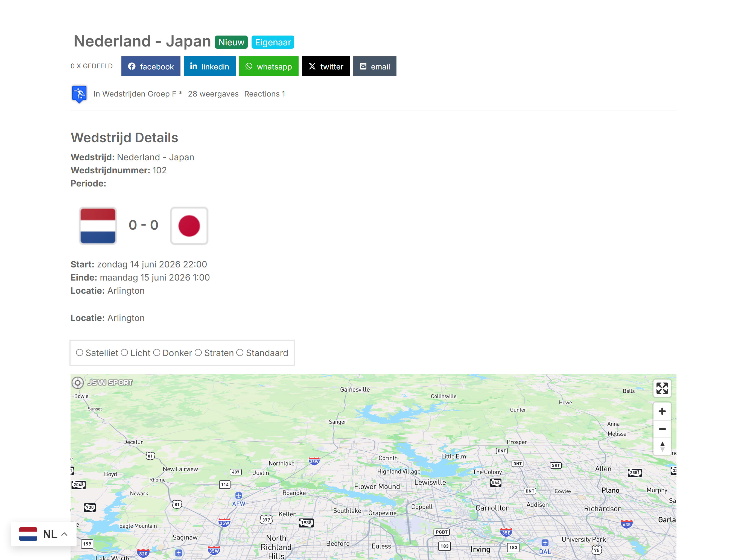Click the football category marker icon
This screenshot has width=747, height=560.
(79, 94)
